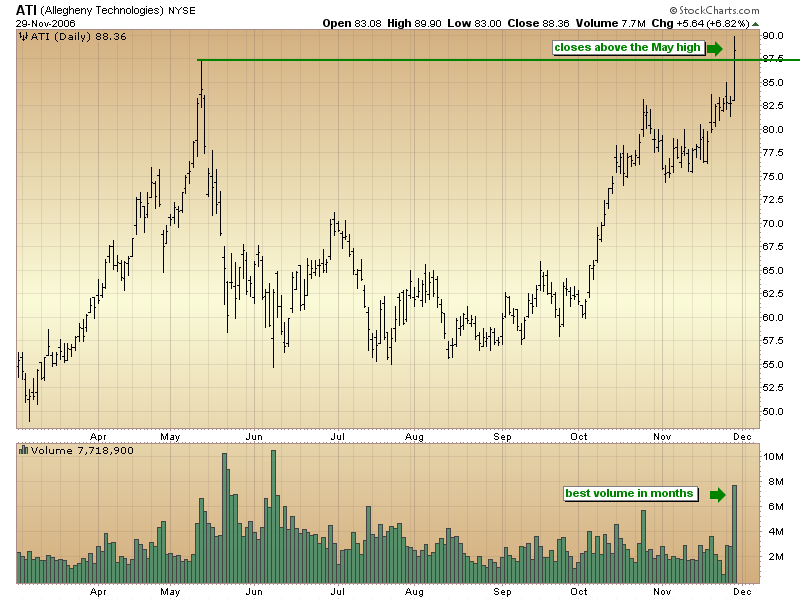
Task: Click the ATI (Daily) 88.36 legend text
Action: click(79, 36)
